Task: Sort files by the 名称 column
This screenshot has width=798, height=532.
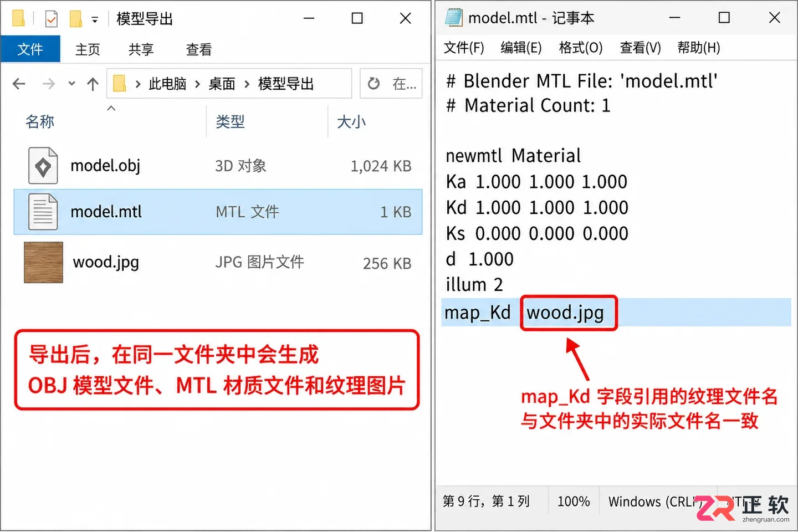Action: tap(40, 122)
